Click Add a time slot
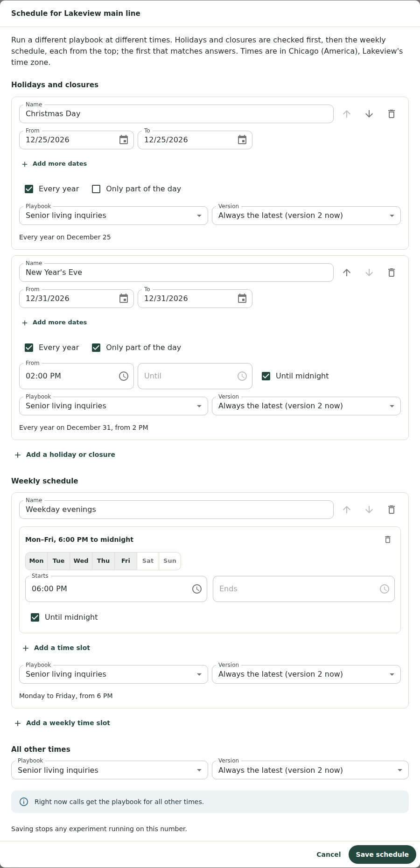 56,648
